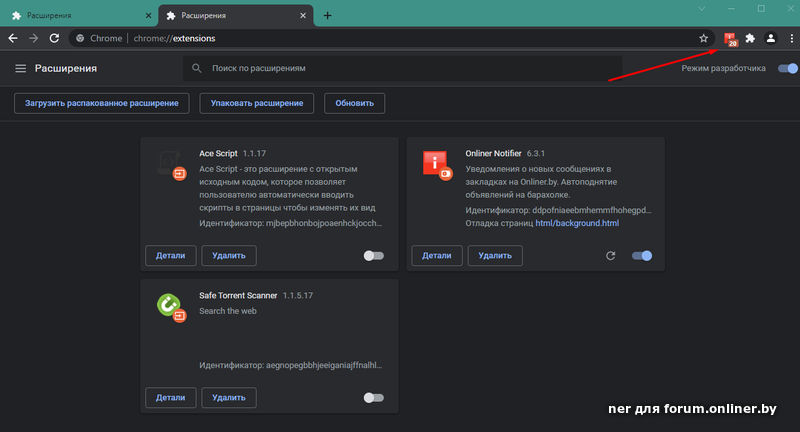Bookmark this page with the star icon

704,38
